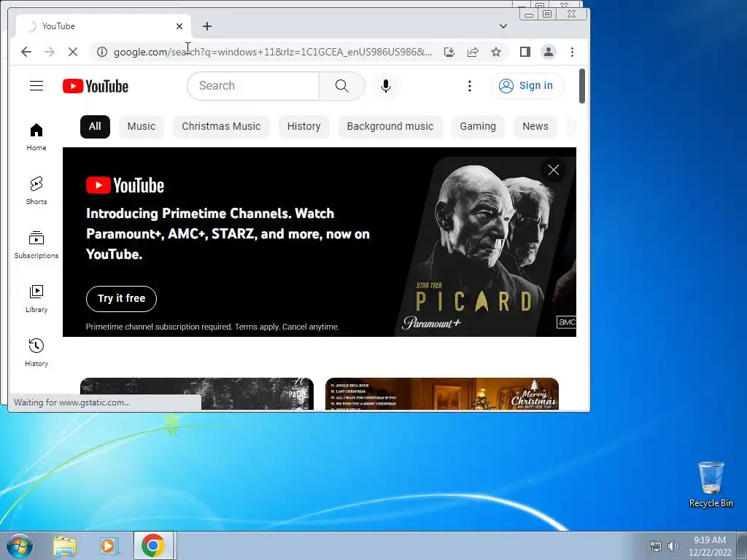Screen dimensions: 747x560
Task: Click the Sign in button
Action: [x=527, y=86]
